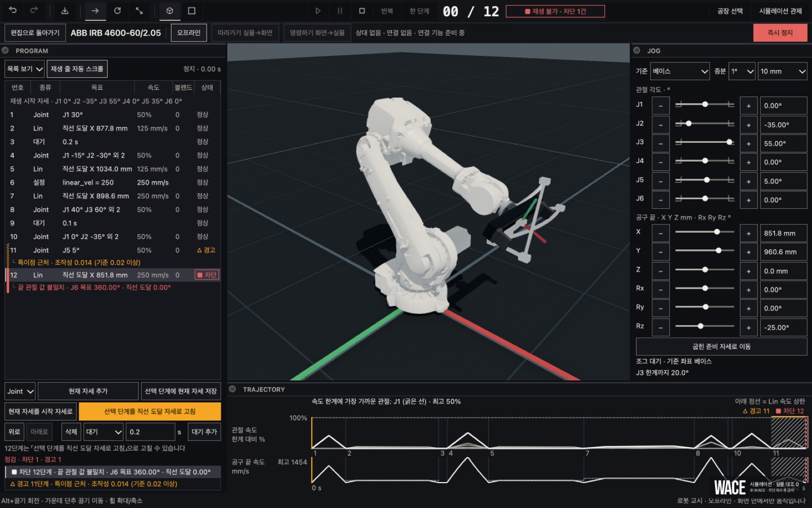Click 편집으로 돌아가기
The height and width of the screenshot is (508, 812).
coord(35,33)
